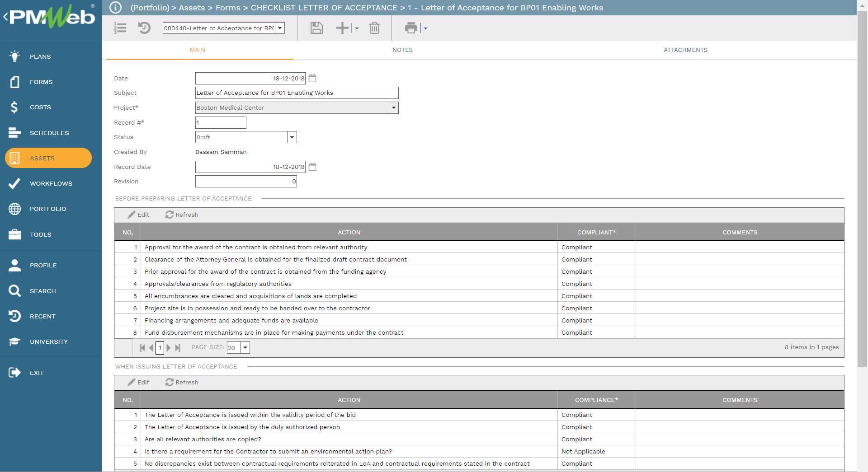This screenshot has width=868, height=472.
Task: Open the info icon beside Portfolio breadcrumb
Action: [x=116, y=8]
